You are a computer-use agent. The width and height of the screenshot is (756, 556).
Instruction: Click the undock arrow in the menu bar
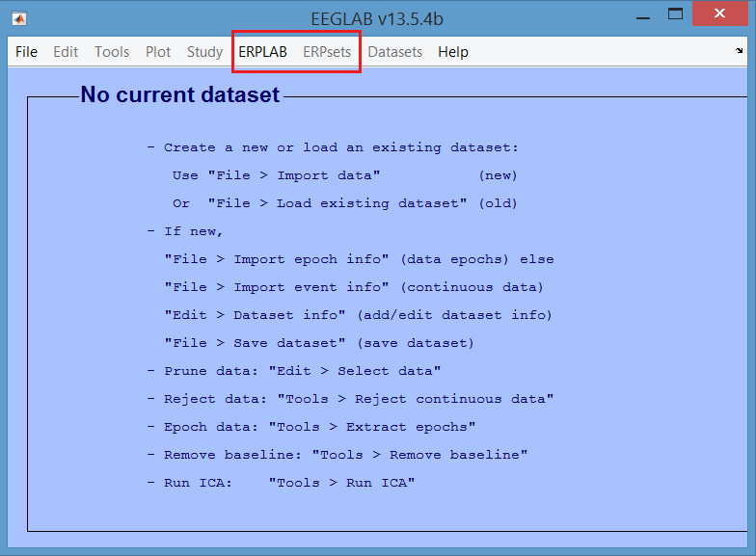pyautogui.click(x=739, y=50)
